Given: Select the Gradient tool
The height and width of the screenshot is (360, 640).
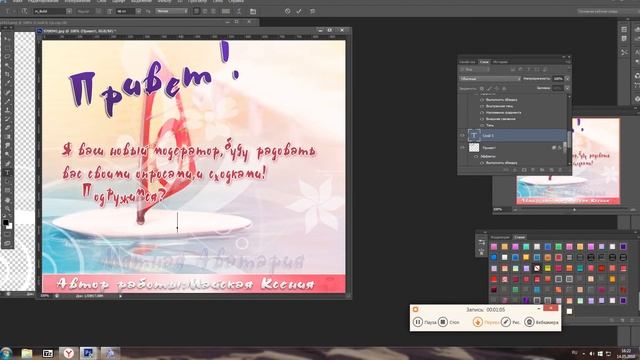Looking at the screenshot, I should point(7,136).
